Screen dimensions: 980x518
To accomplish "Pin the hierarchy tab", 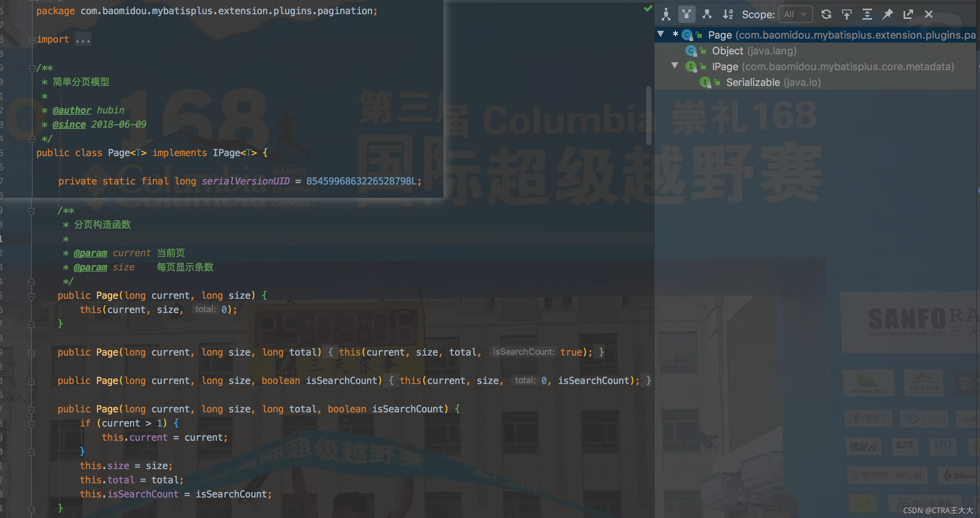I will click(x=888, y=15).
